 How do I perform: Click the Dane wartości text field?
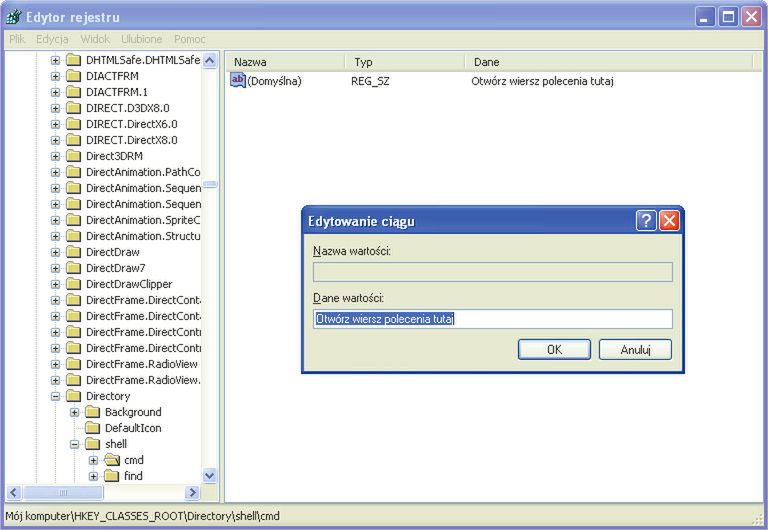click(492, 319)
